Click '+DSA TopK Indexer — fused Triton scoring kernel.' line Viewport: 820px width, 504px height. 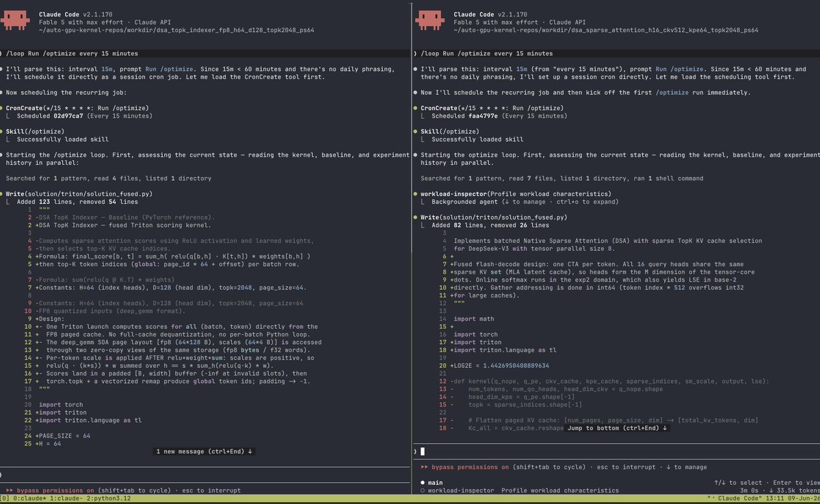pos(123,226)
